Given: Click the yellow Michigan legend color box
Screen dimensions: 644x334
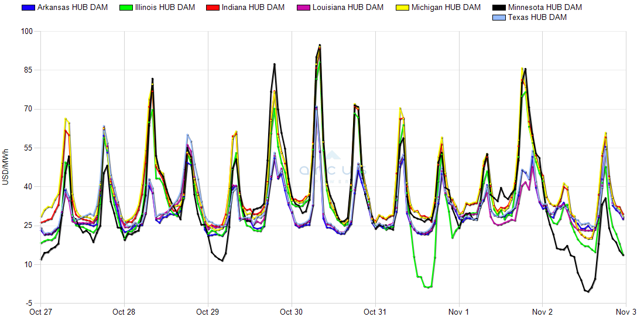Looking at the screenshot, I should coord(402,8).
